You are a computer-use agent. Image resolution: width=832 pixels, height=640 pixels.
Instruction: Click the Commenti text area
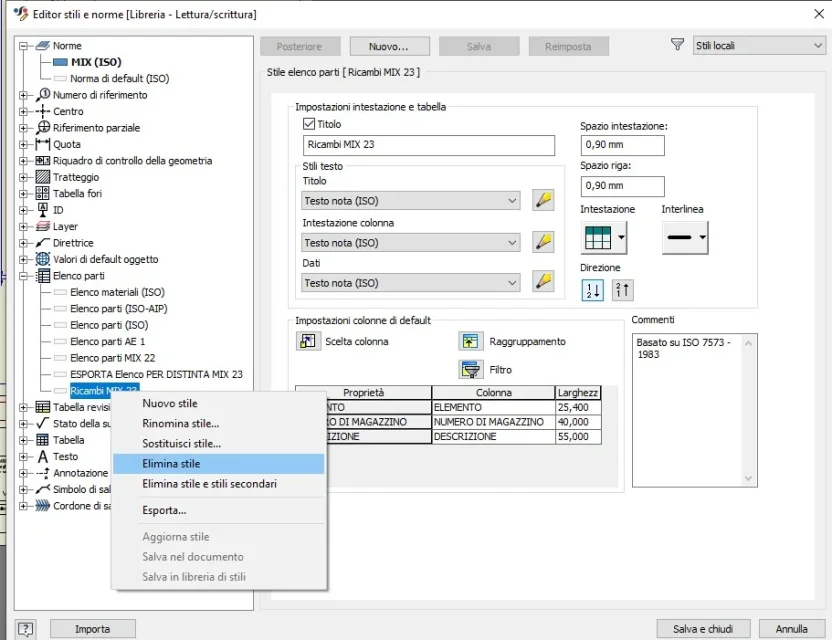click(x=694, y=410)
